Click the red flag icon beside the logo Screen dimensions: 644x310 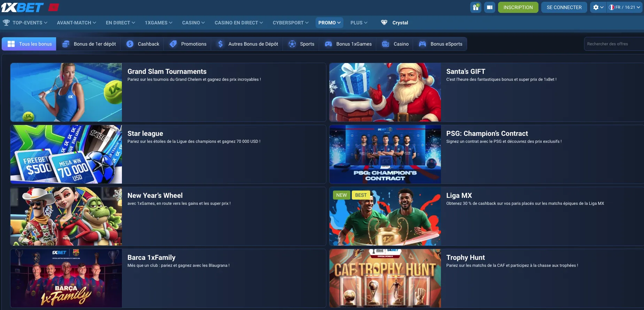click(53, 7)
